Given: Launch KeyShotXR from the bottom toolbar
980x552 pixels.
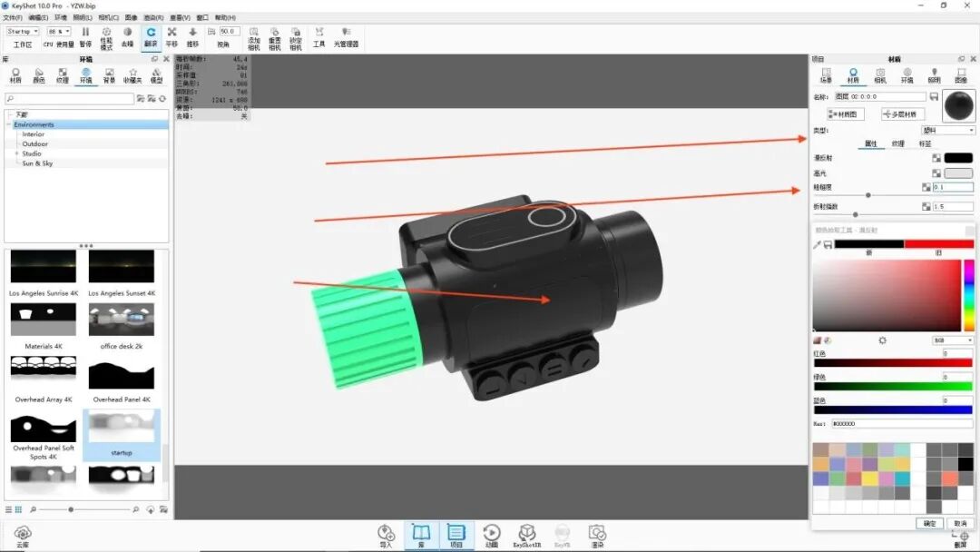Looking at the screenshot, I should (526, 532).
